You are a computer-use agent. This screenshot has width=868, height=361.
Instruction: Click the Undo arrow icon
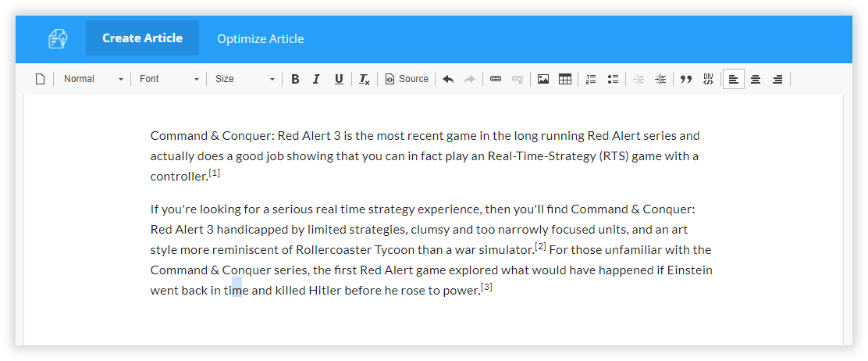pyautogui.click(x=448, y=79)
